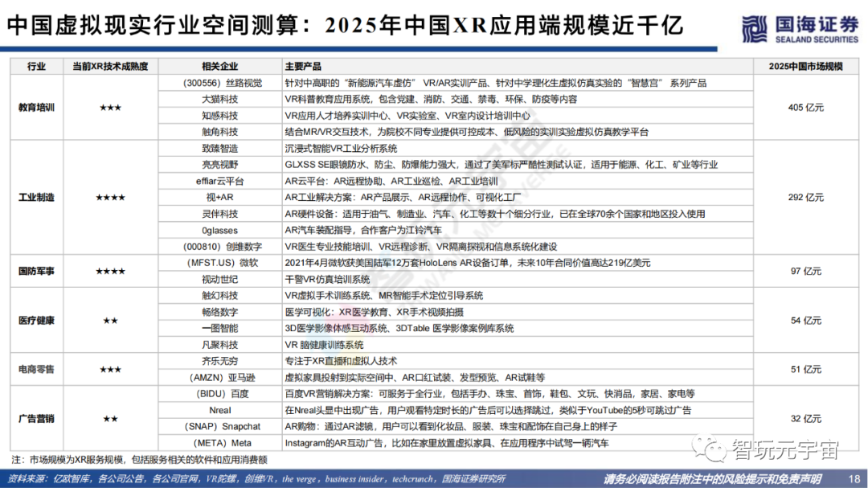Click the three-star rating for 电商零售
Screen dimensions: 868x488
(x=110, y=369)
